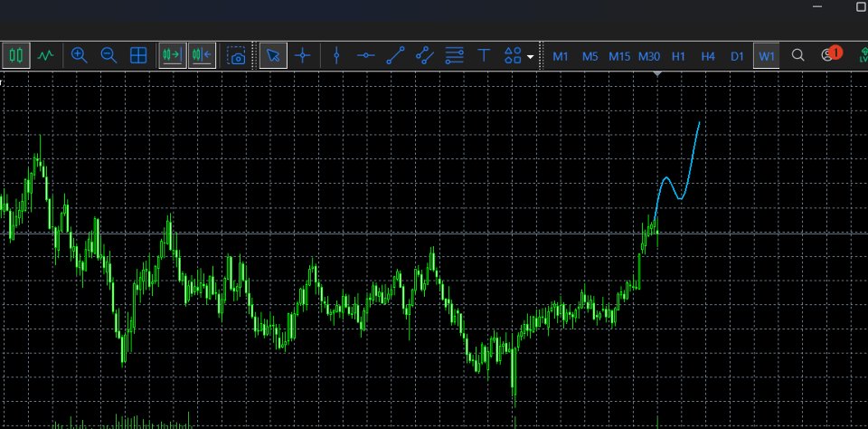Switch timeframe to D1

coord(737,56)
